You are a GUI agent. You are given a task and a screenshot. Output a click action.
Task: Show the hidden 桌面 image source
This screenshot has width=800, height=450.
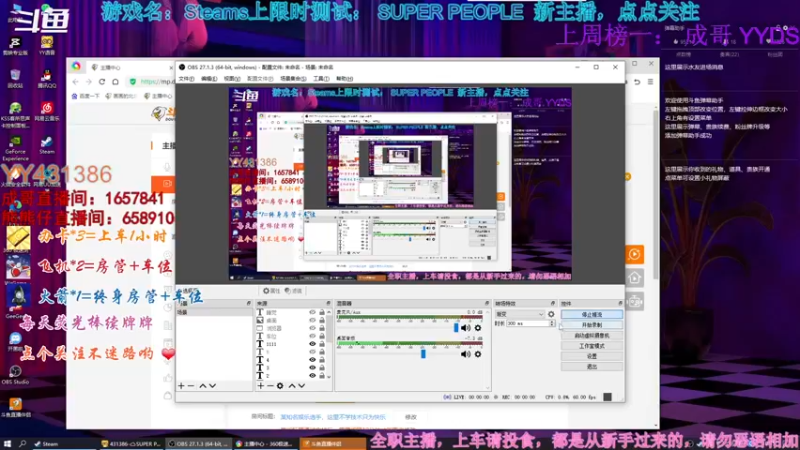pyautogui.click(x=312, y=320)
